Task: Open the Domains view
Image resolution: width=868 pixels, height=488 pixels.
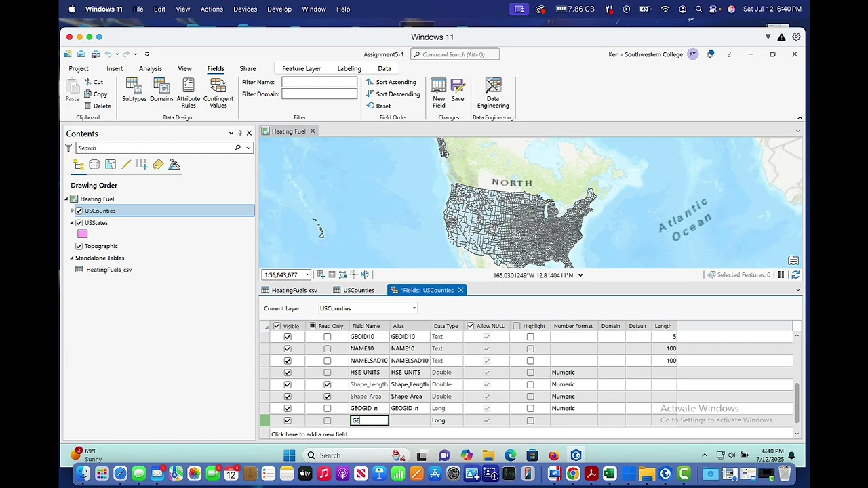Action: tap(161, 89)
